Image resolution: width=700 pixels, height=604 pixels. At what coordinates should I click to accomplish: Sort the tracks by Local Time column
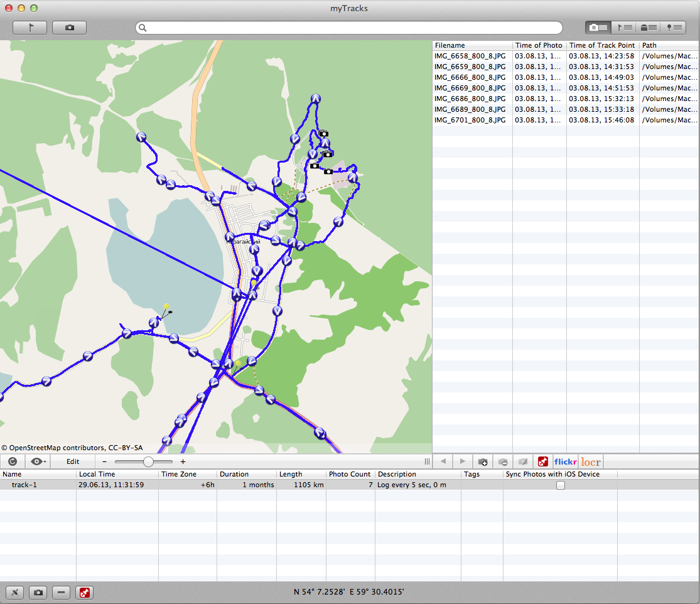pyautogui.click(x=117, y=474)
